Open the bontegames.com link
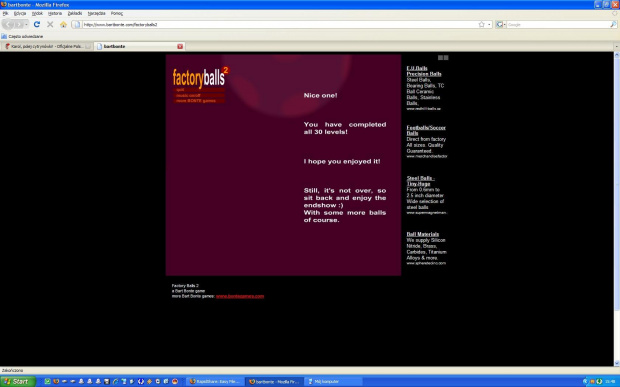The image size is (620, 387). tap(240, 296)
